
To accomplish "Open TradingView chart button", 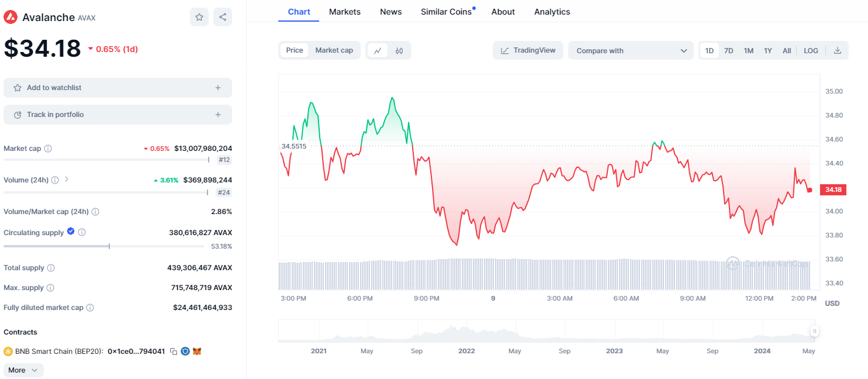I will pos(528,50).
